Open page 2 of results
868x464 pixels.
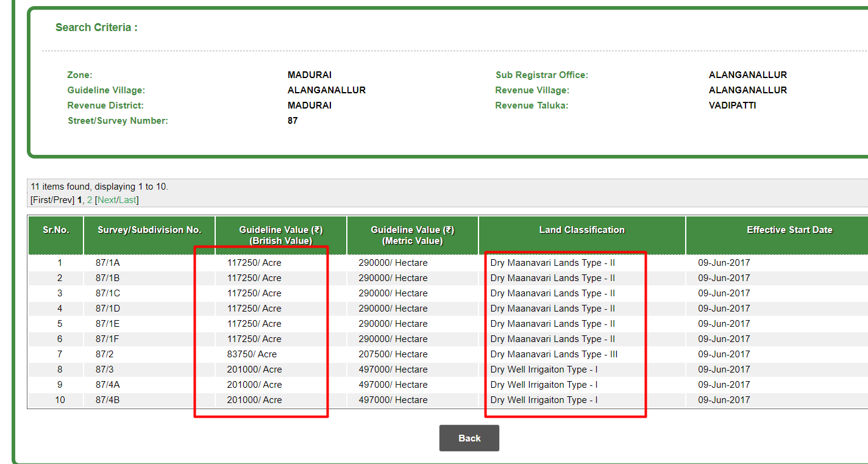click(x=89, y=199)
